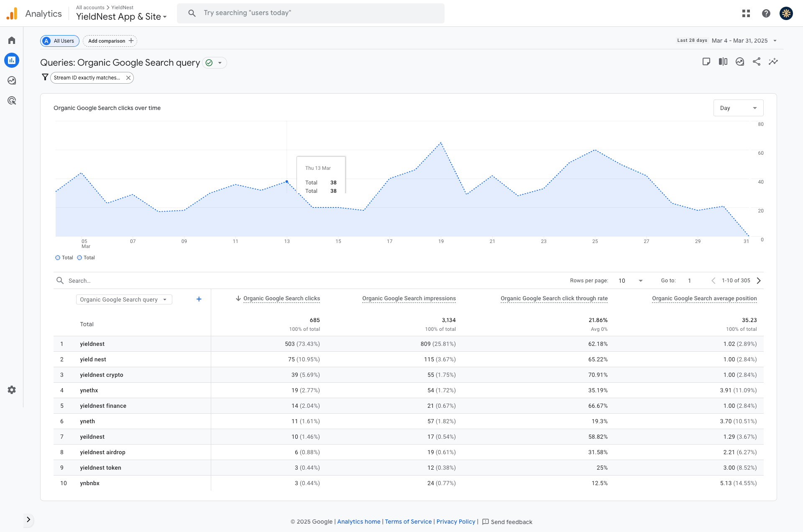The image size is (803, 532).
Task: Open the account avatar menu
Action: (x=786, y=13)
